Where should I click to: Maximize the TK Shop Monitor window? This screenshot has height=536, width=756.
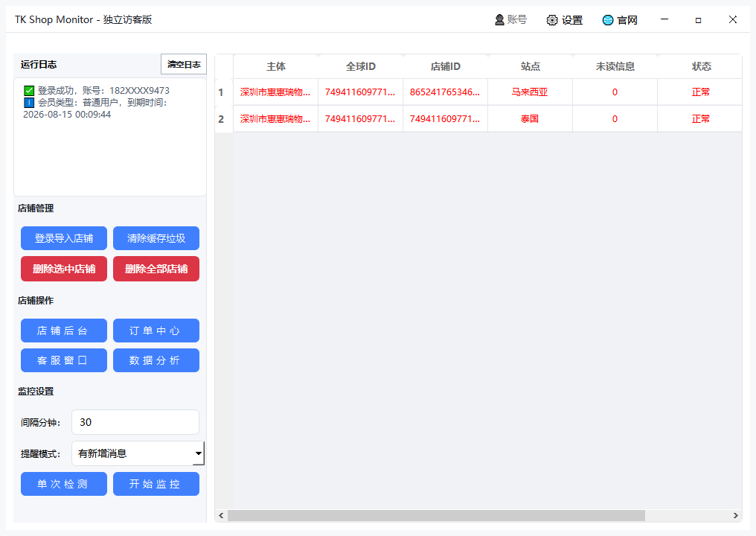point(698,20)
